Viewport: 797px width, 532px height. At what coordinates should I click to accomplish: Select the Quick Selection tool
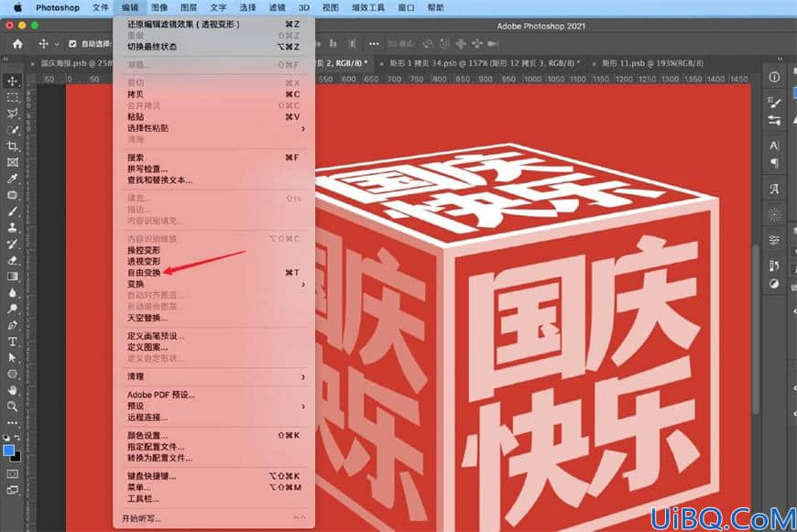tap(12, 130)
